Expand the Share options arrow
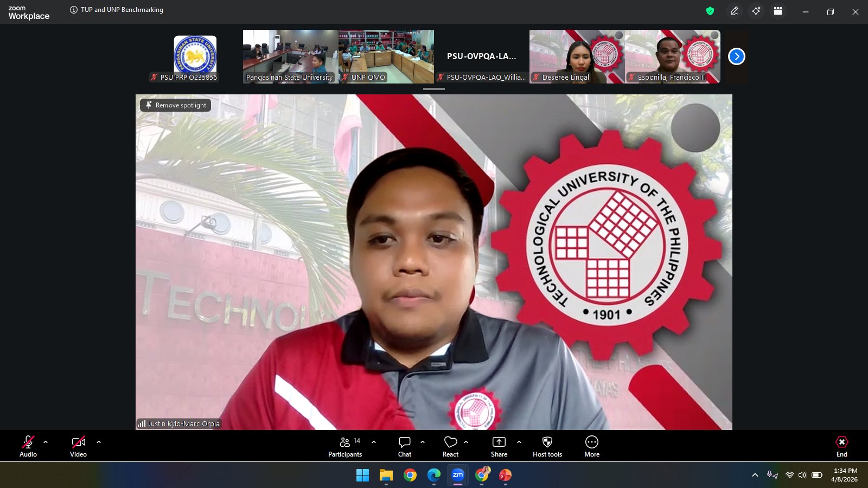 point(519,442)
